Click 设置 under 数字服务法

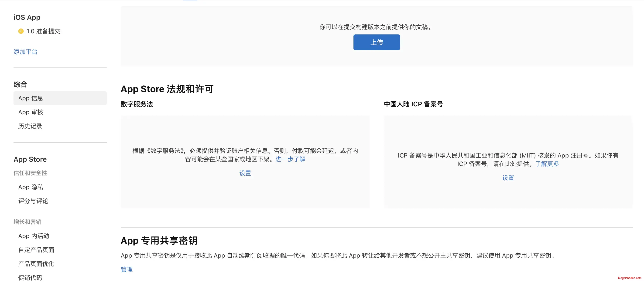(245, 173)
